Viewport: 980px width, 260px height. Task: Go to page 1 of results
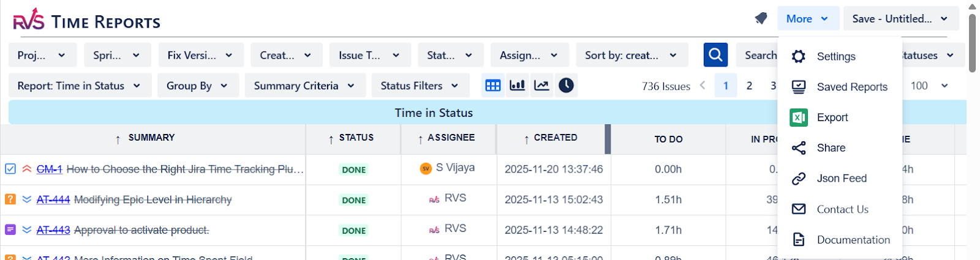(726, 86)
